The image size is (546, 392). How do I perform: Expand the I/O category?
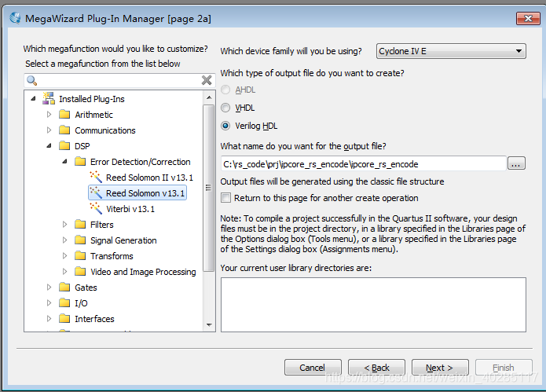49,302
